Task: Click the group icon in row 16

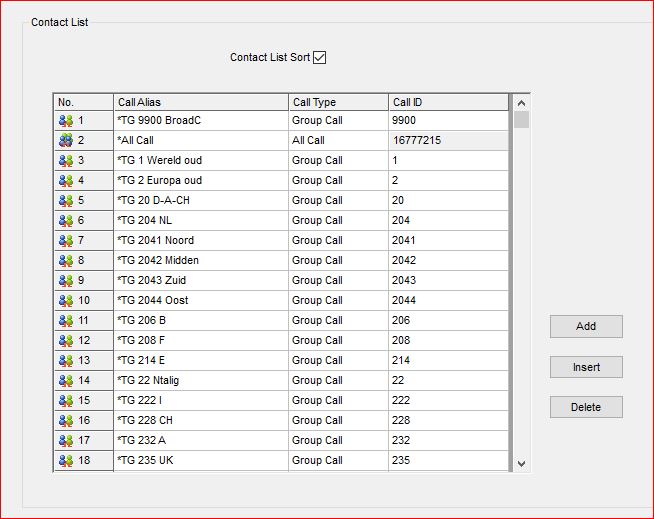Action: (x=66, y=421)
